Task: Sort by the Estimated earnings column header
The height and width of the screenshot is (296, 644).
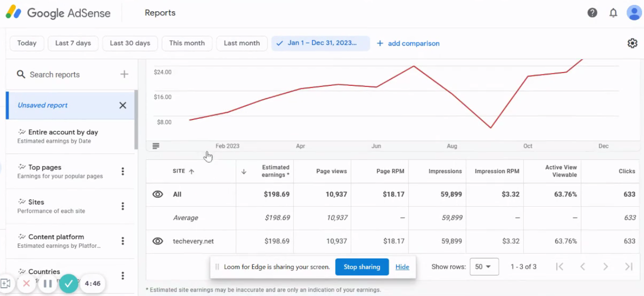Action: pyautogui.click(x=275, y=171)
